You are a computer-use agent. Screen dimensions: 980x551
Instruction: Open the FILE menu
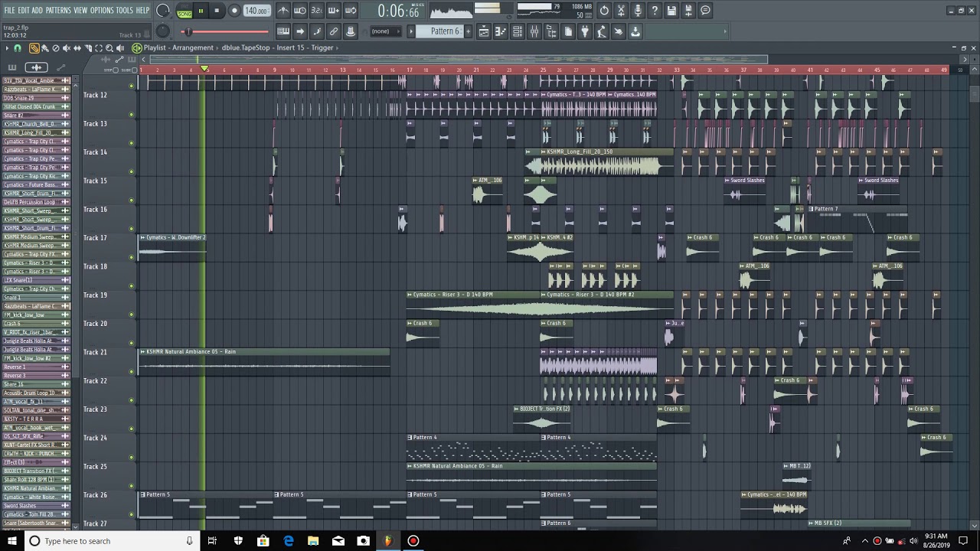coord(9,10)
